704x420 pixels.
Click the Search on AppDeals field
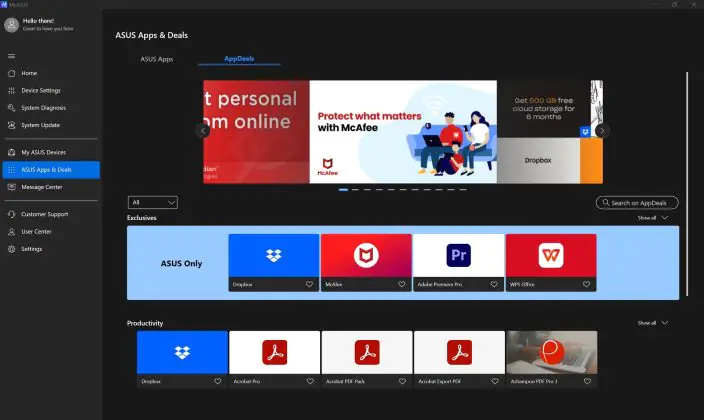(x=637, y=203)
